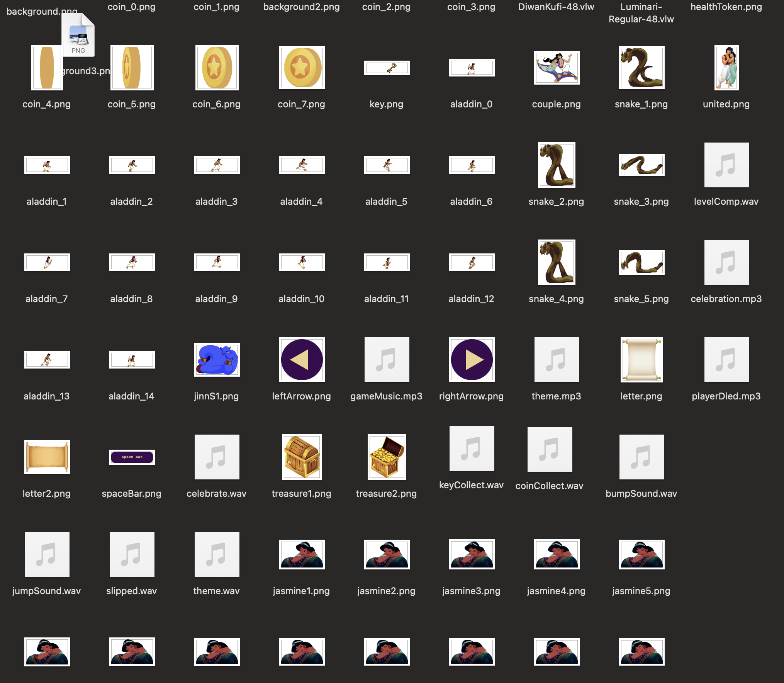This screenshot has height=683, width=784.
Task: Click the background2.png file label
Action: (x=301, y=7)
